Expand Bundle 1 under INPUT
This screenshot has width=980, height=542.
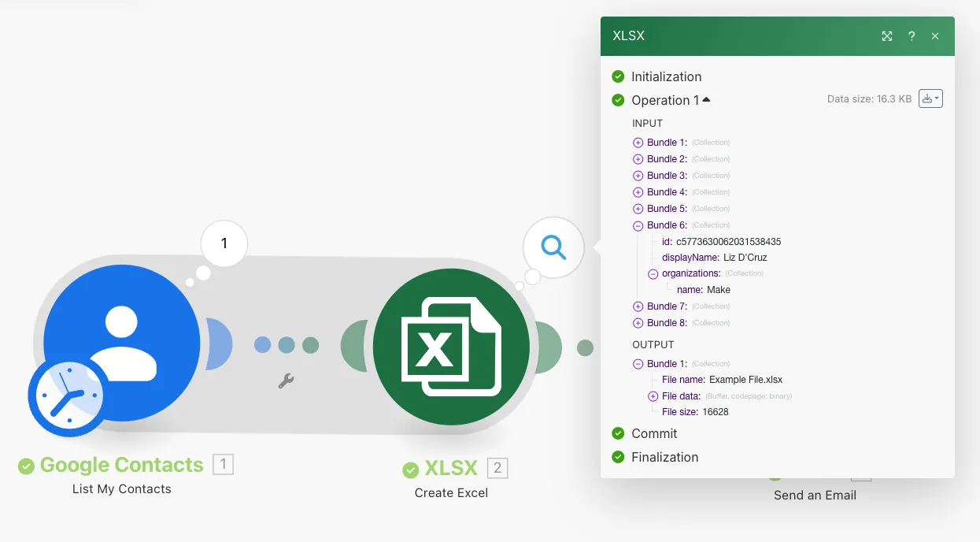(x=638, y=143)
